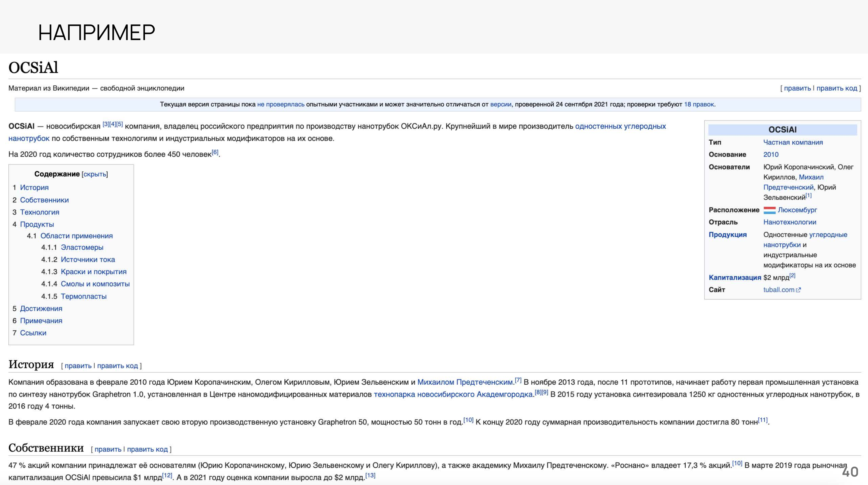This screenshot has width=868, height=485.
Task: Open footnote 5 after новосибирская
Action: [x=119, y=124]
